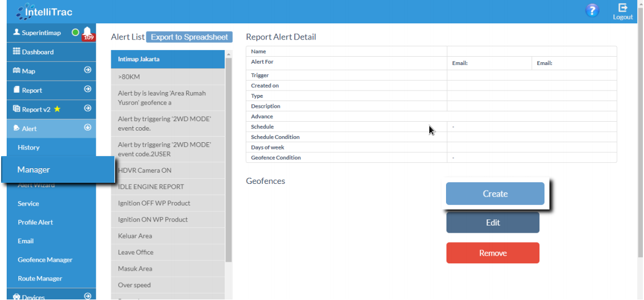This screenshot has height=300, width=644.
Task: Click the Logout icon
Action: (623, 11)
